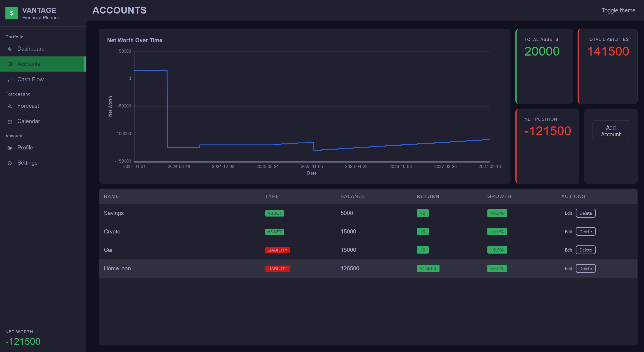Click the Crypto account name
This screenshot has height=352, width=644.
point(112,232)
